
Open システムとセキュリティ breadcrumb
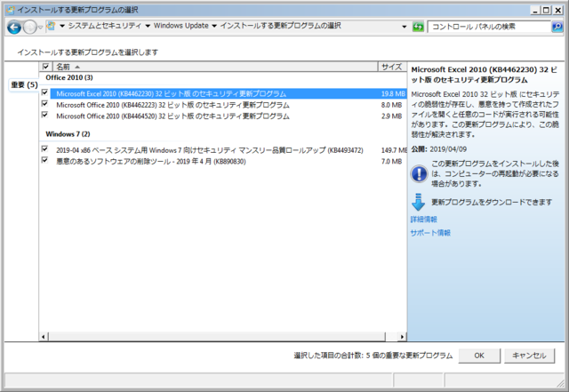(x=105, y=26)
